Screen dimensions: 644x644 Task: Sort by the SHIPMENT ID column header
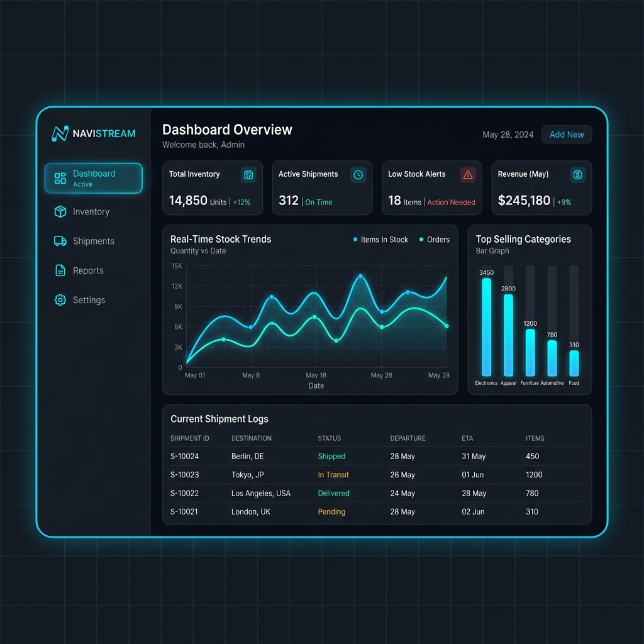click(x=190, y=438)
